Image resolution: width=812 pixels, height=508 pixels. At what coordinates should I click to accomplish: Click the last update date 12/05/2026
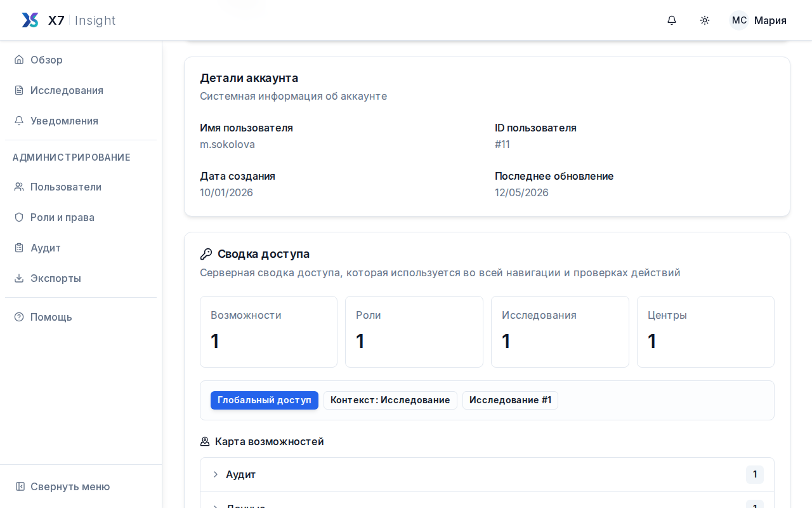(x=521, y=192)
